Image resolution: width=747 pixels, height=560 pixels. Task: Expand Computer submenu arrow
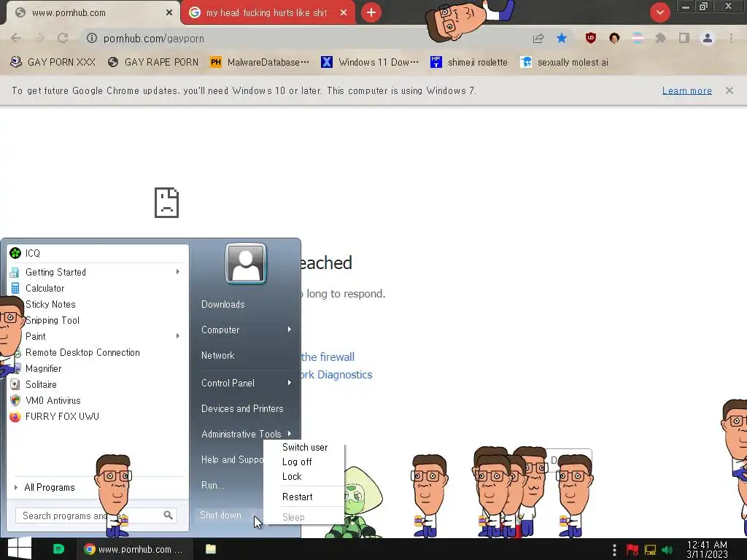289,330
